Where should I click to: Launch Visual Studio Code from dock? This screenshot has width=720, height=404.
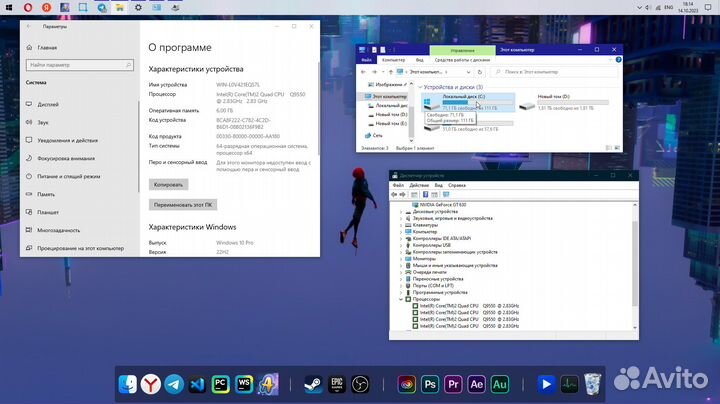click(x=197, y=384)
